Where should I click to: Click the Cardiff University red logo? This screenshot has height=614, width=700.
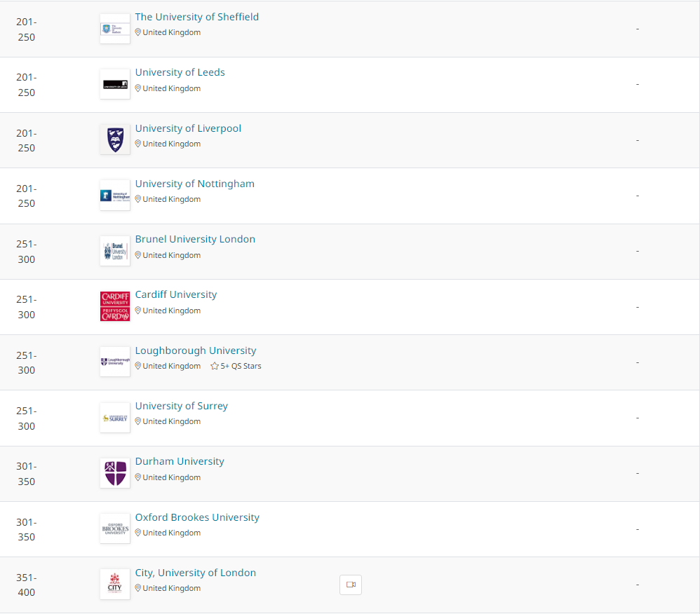[x=115, y=306]
